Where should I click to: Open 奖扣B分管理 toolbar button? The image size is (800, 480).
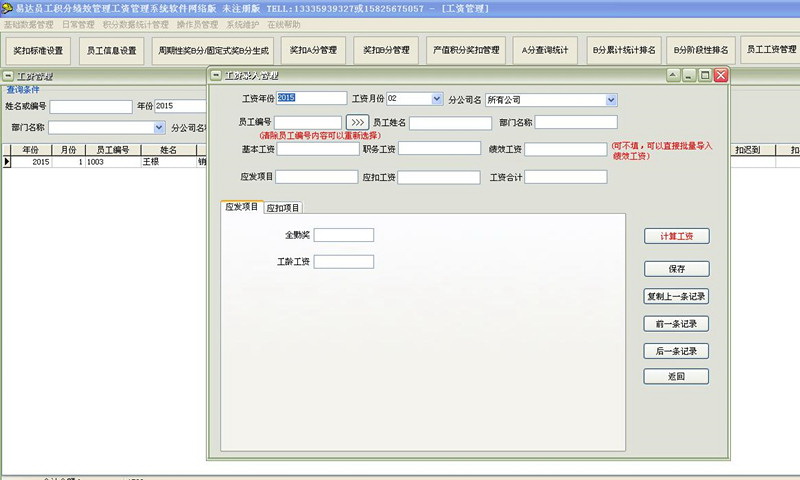click(386, 50)
